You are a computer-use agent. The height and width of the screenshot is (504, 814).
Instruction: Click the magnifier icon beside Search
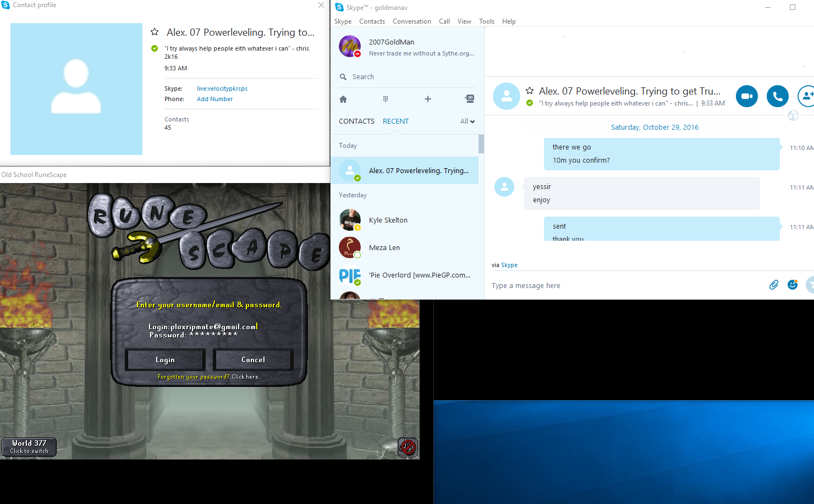[x=343, y=77]
